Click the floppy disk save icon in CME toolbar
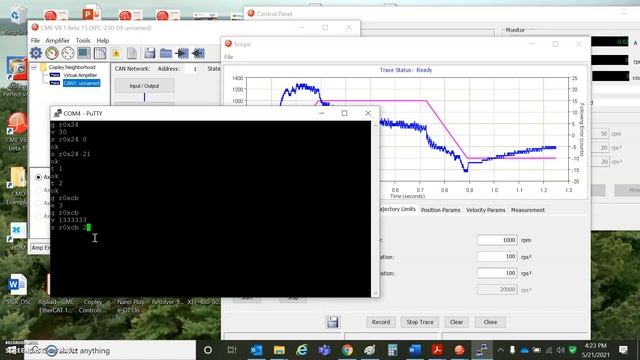The height and width of the screenshot is (360, 640). 150,53
